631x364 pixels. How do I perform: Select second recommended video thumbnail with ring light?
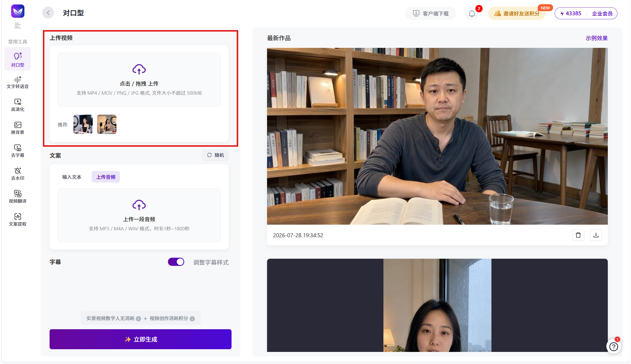pyautogui.click(x=107, y=125)
